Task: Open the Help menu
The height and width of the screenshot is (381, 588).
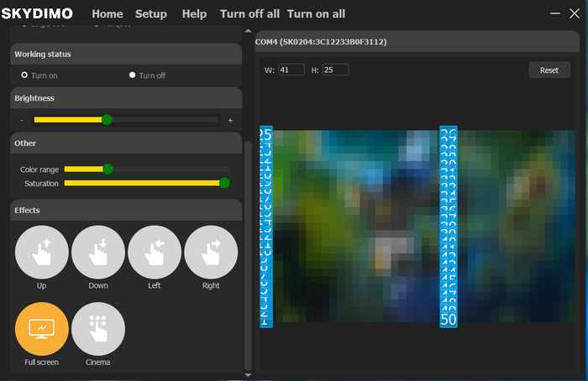Action: (x=194, y=14)
